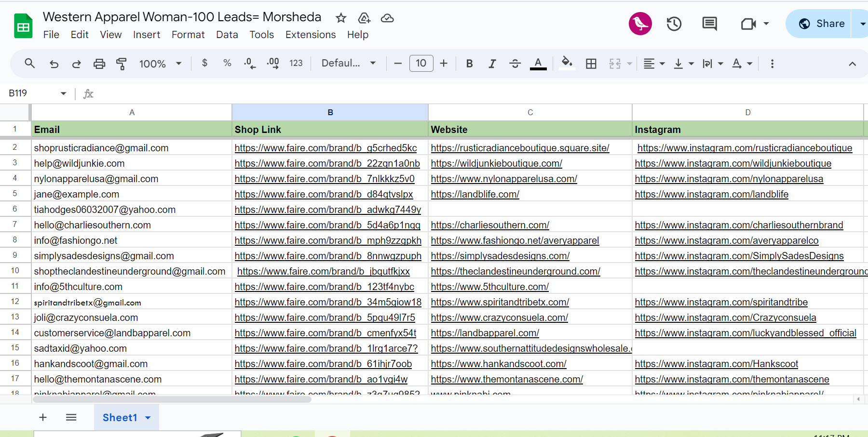
Task: Click the Share button
Action: coord(822,24)
